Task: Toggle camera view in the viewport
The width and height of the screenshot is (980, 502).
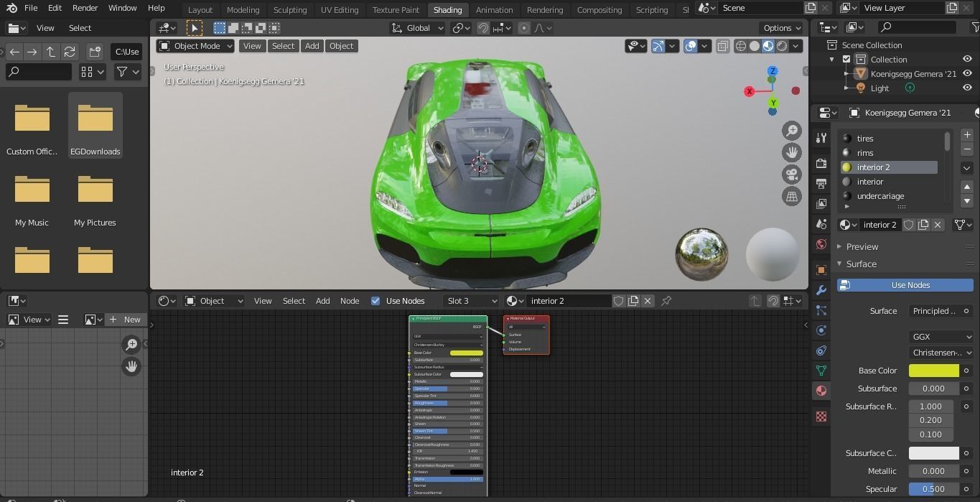Action: pos(792,175)
